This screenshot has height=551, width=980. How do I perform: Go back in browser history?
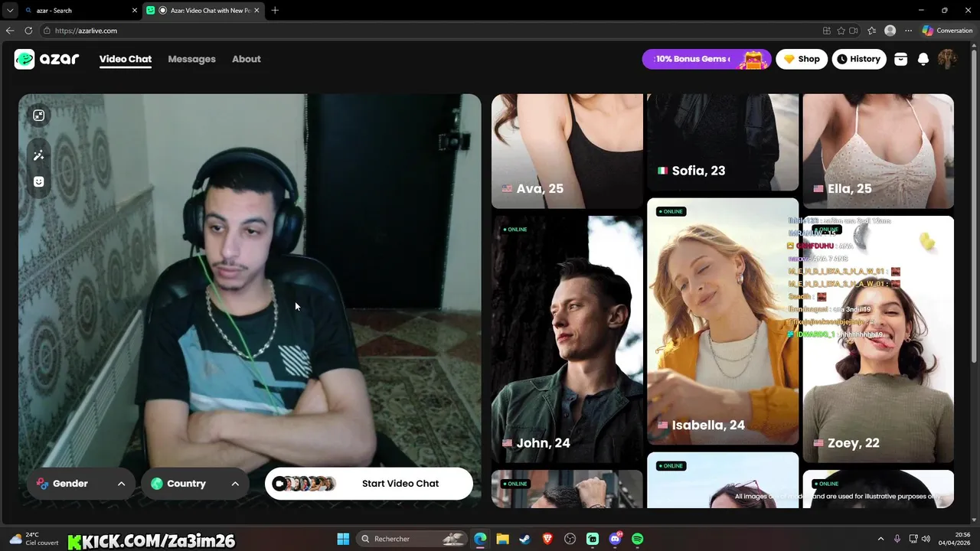pos(10,31)
